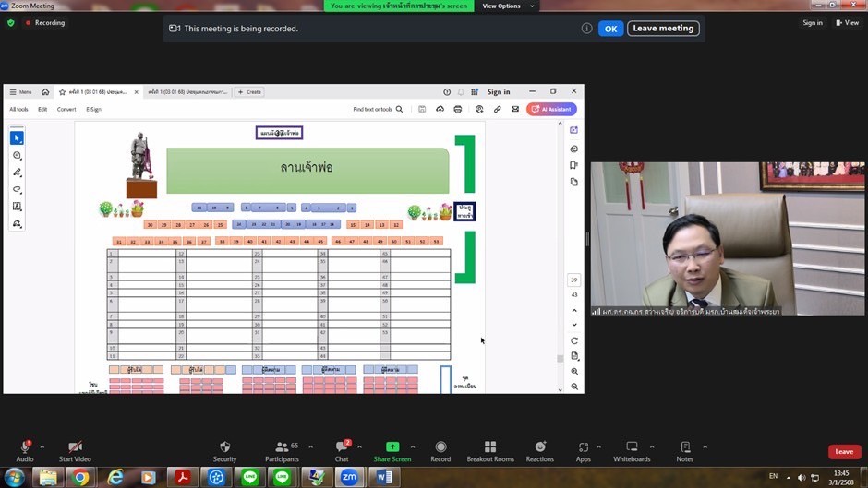The image size is (868, 488).
Task: Toggle the Record button
Action: point(440,451)
